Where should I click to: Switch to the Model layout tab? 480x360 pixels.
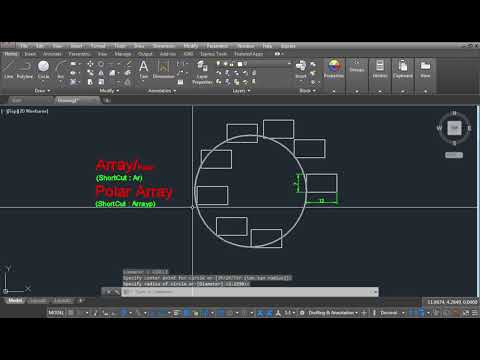(x=15, y=301)
